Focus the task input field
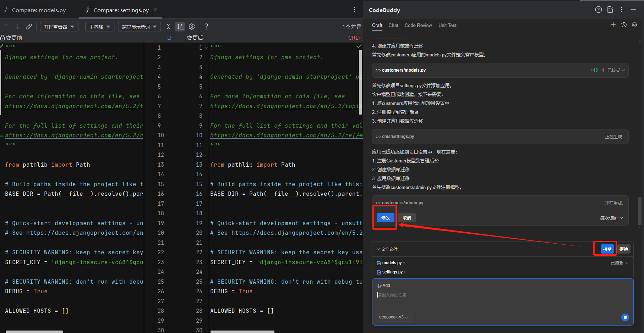Screen dimensions: 644x333 pos(502,295)
